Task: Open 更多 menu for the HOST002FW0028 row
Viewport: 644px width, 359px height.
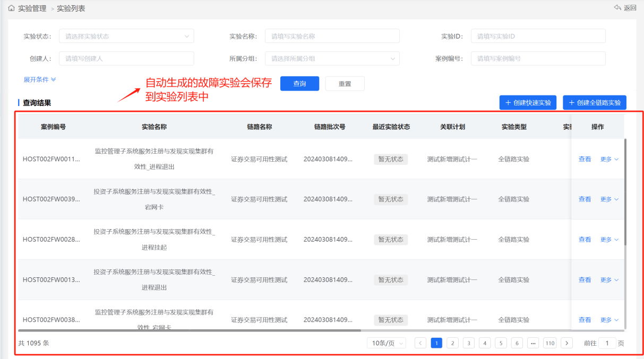Action: [609, 240]
